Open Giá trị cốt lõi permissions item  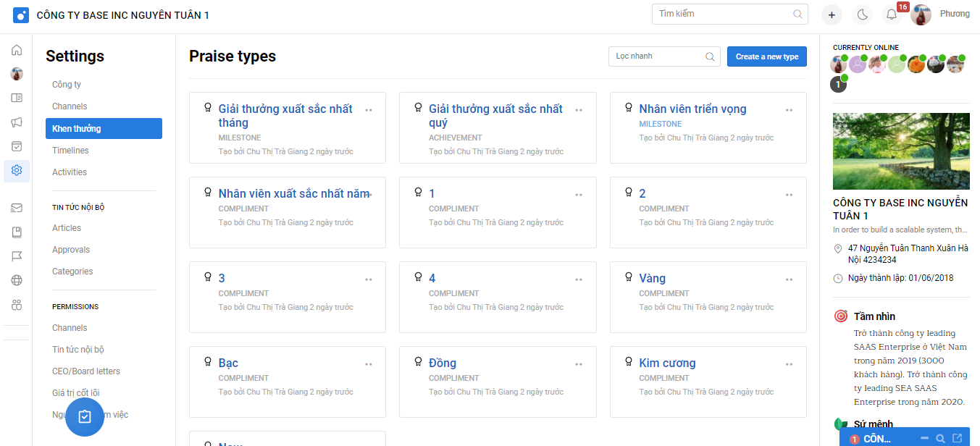click(x=76, y=393)
